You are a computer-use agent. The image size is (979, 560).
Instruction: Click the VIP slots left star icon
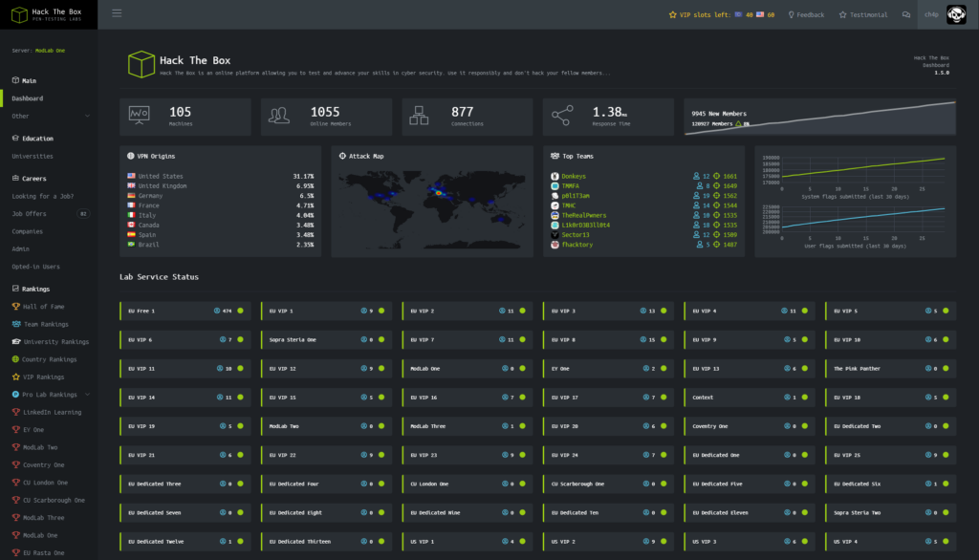point(672,14)
